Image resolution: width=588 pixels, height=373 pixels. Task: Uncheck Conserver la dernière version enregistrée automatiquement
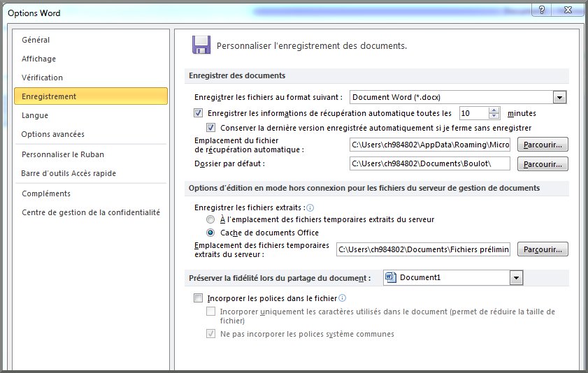click(x=211, y=128)
